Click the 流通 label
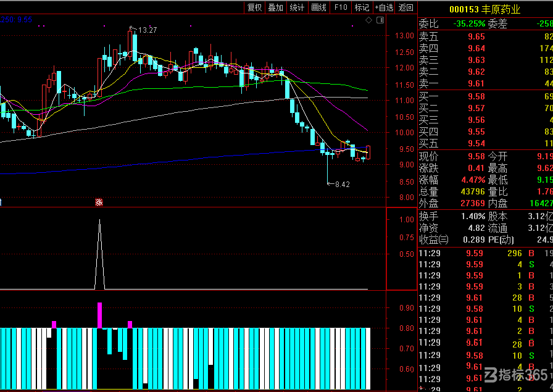The height and width of the screenshot is (392, 553). point(497,228)
